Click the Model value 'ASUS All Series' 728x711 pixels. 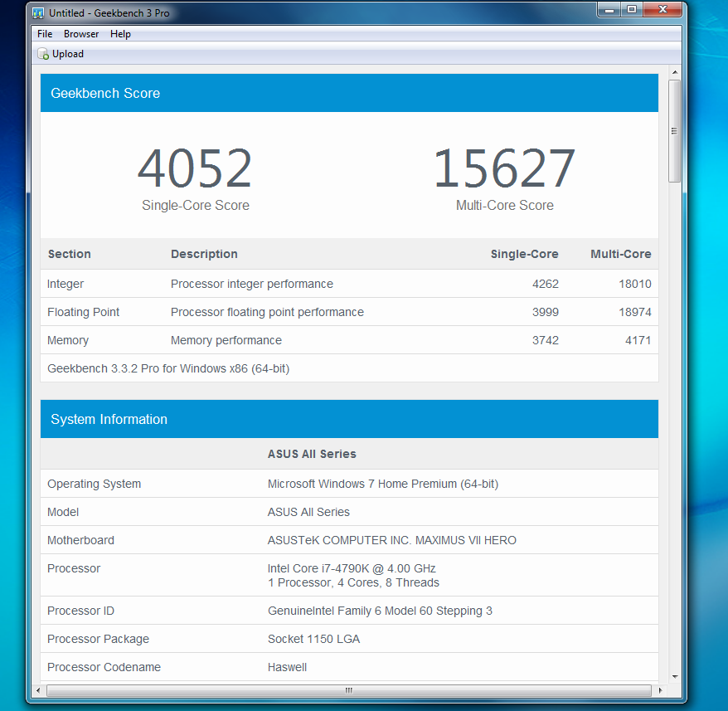coord(308,512)
